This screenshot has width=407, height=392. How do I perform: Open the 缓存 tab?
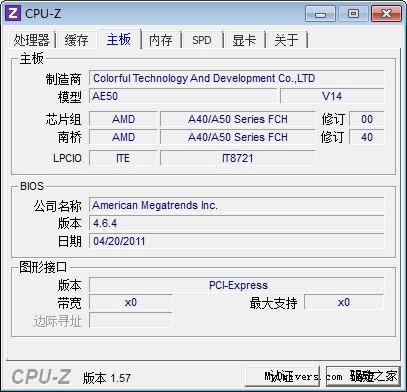76,40
